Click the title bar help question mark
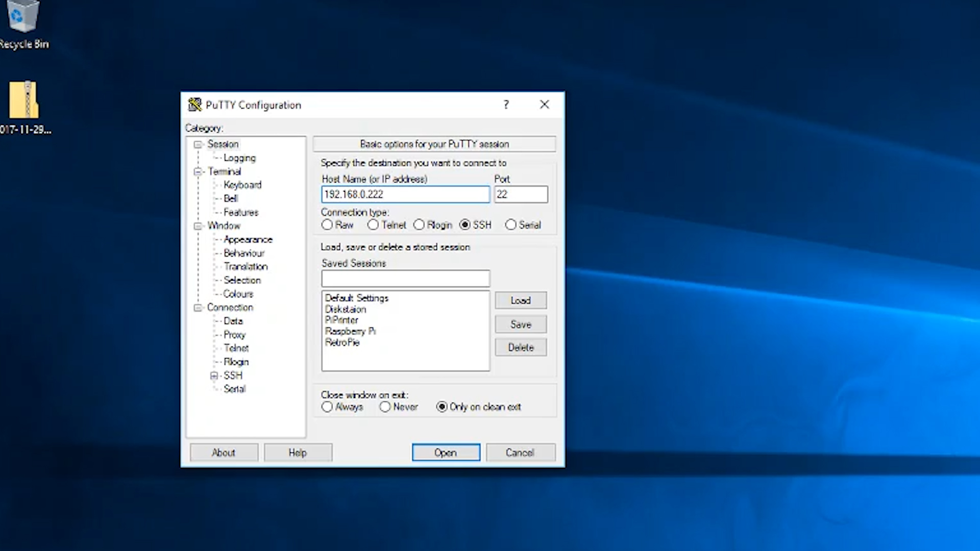Viewport: 980px width, 551px height. point(506,105)
